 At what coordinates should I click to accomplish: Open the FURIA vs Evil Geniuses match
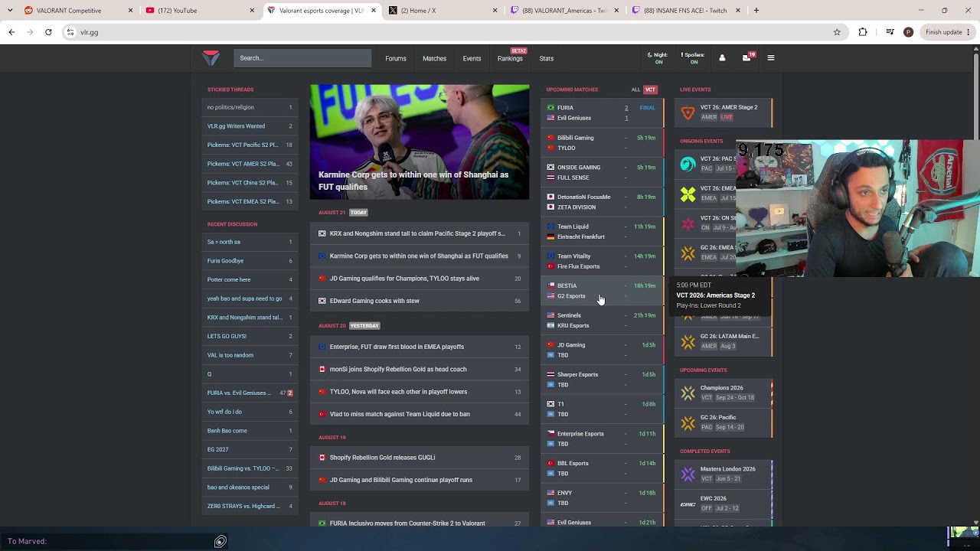[602, 112]
